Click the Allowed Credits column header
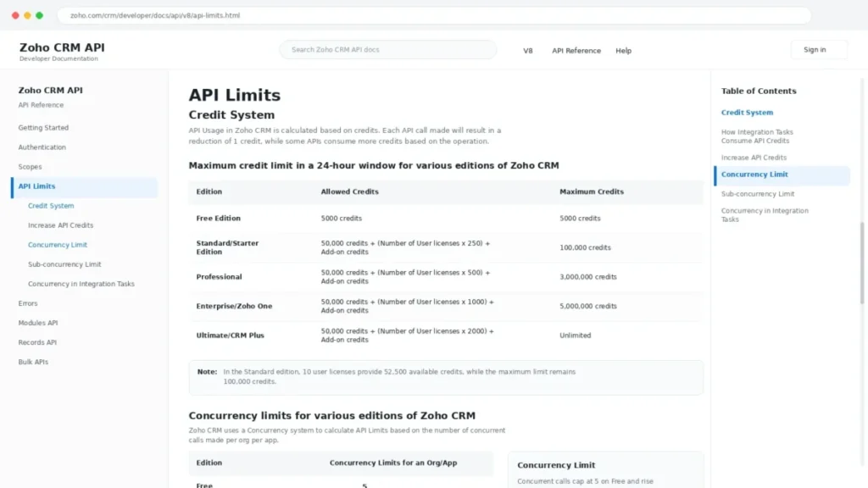 (349, 192)
